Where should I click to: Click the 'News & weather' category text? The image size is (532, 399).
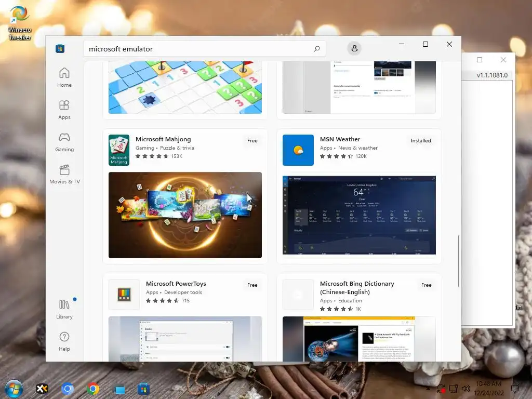tap(357, 148)
